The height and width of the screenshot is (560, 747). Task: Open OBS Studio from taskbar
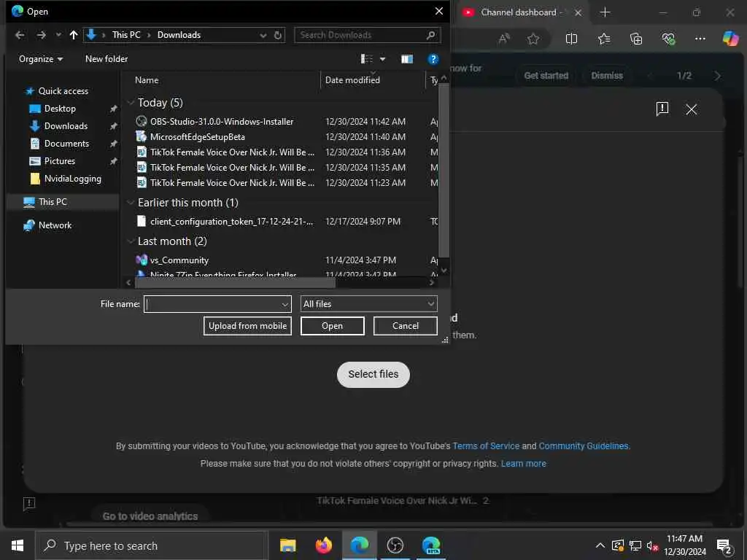395,545
